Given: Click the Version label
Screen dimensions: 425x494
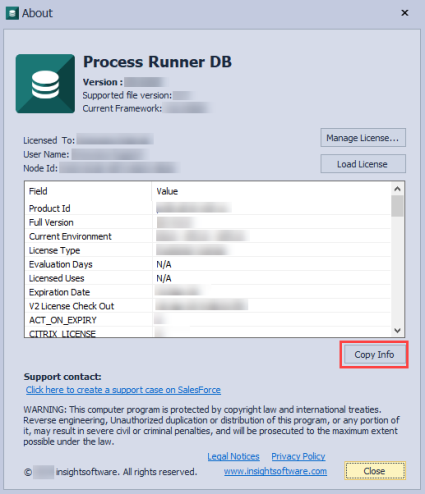Looking at the screenshot, I should tap(103, 82).
